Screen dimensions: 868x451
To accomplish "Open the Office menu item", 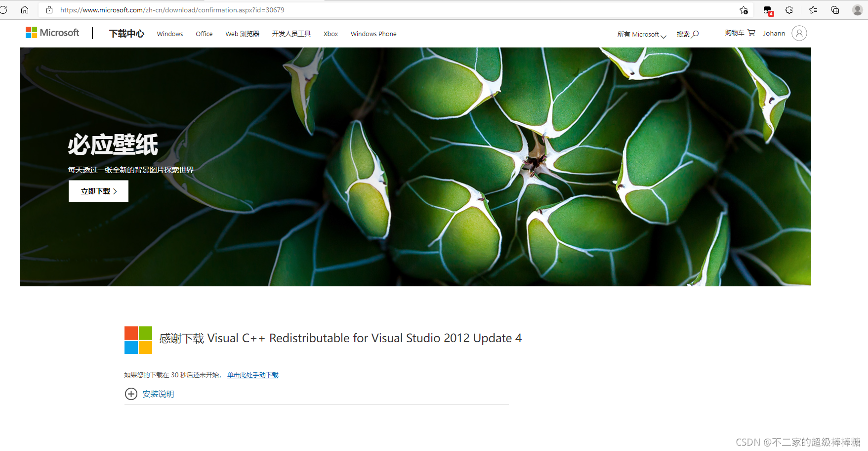I will (x=204, y=34).
